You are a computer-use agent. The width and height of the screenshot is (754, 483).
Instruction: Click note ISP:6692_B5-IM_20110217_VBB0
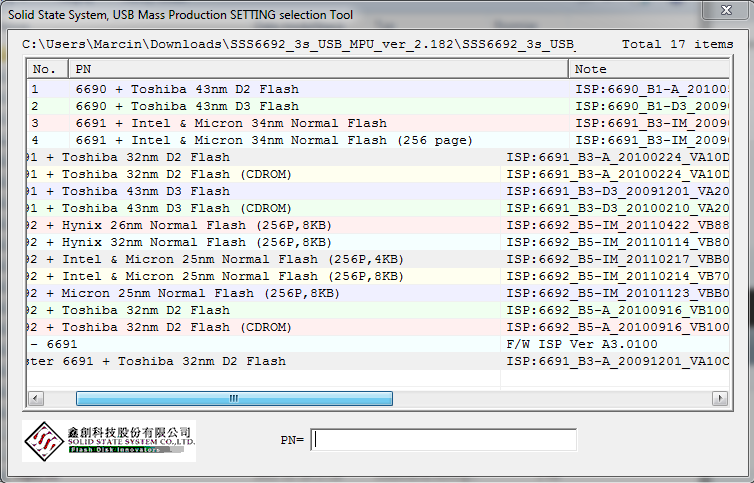coord(617,259)
